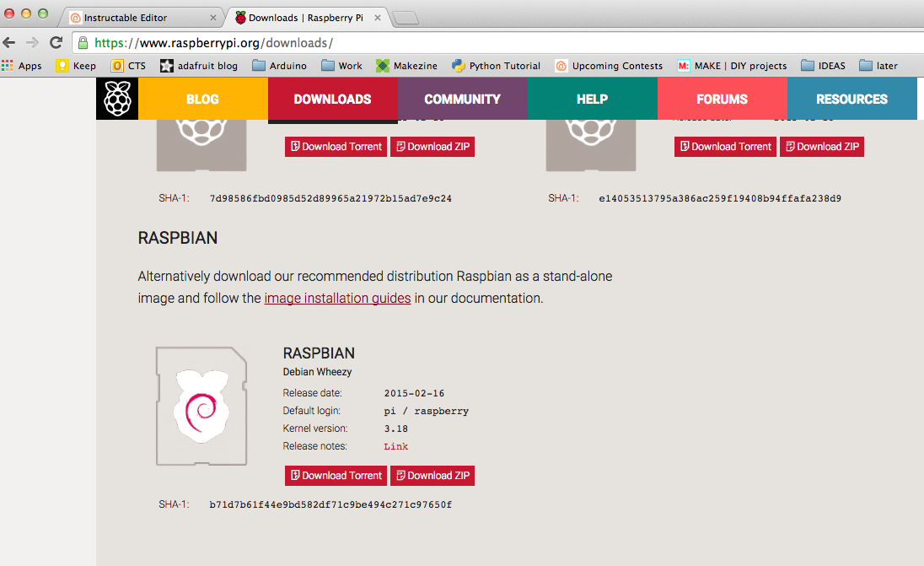The height and width of the screenshot is (566, 924).
Task: Maximize window with the green button
Action: [43, 13]
